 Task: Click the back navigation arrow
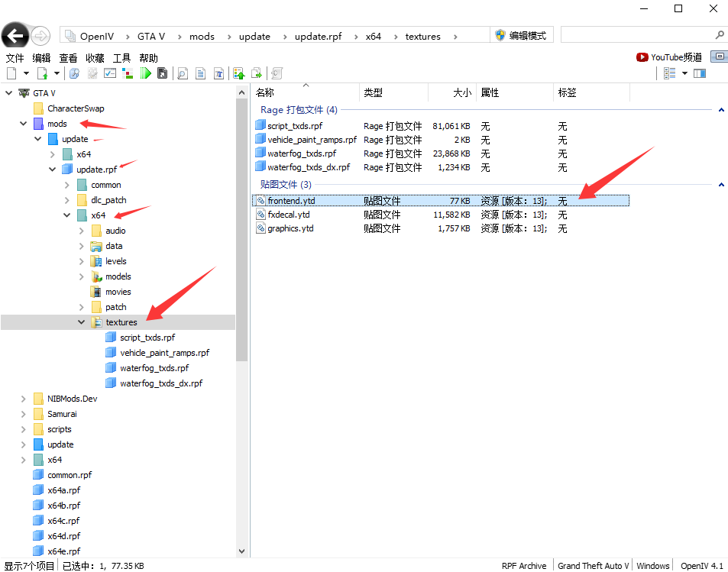click(15, 35)
